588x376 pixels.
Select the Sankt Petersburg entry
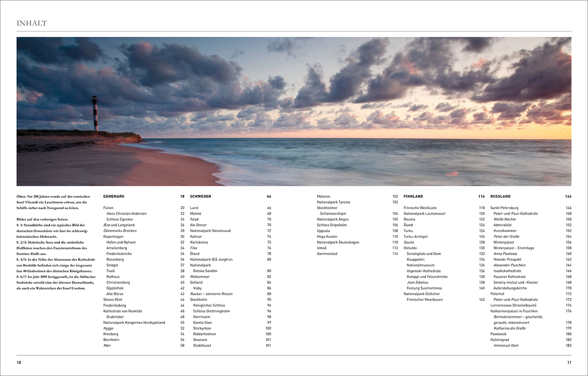click(504, 208)
